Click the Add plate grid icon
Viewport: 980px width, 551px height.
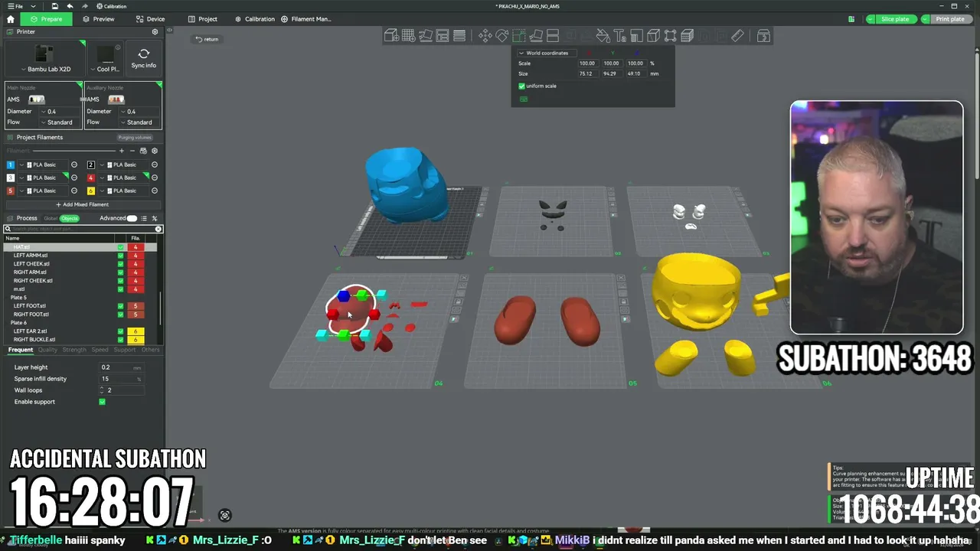[408, 36]
